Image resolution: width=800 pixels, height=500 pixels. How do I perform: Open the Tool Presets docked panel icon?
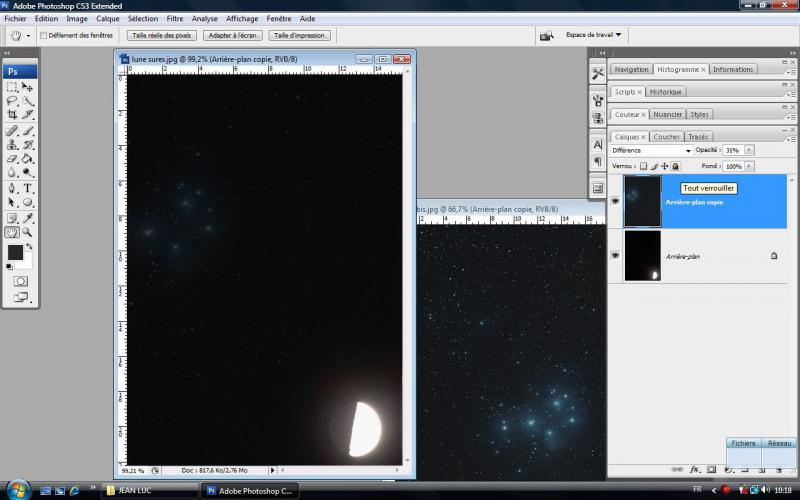(x=597, y=74)
